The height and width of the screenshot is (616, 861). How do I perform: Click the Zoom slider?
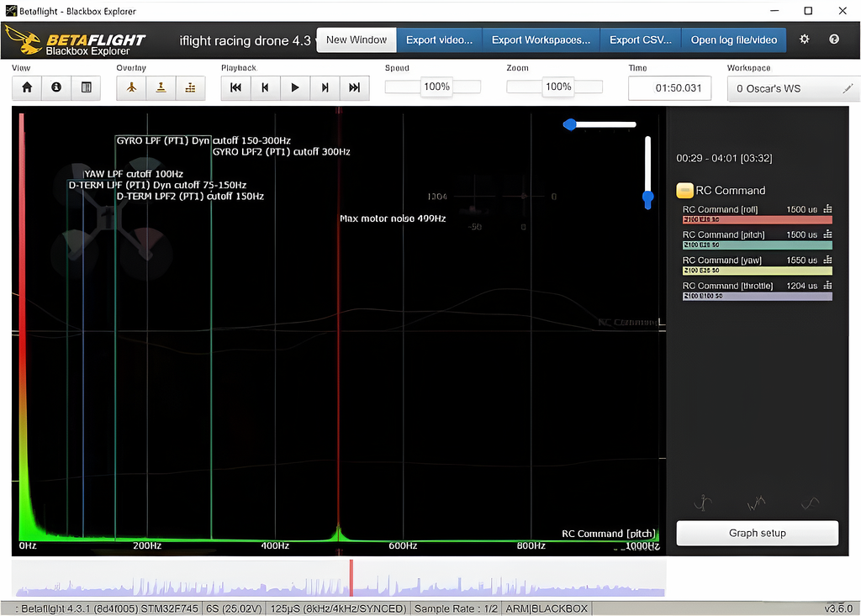(x=555, y=87)
